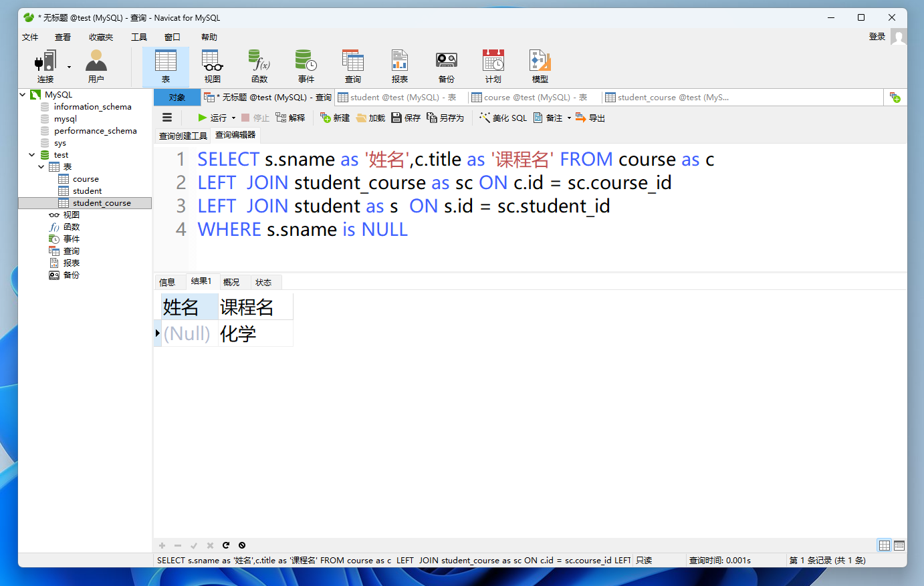This screenshot has height=586, width=924.
Task: Select the course table in tree
Action: tap(86, 179)
